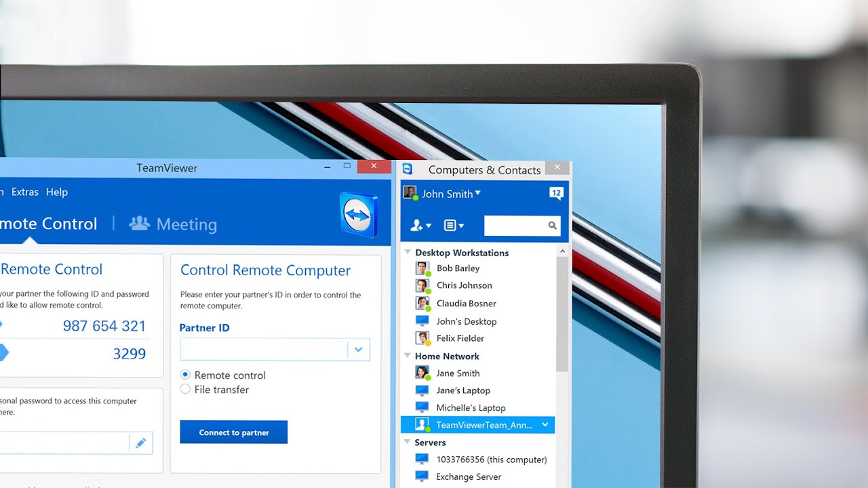
Task: Click Connect to partner button
Action: (x=234, y=432)
